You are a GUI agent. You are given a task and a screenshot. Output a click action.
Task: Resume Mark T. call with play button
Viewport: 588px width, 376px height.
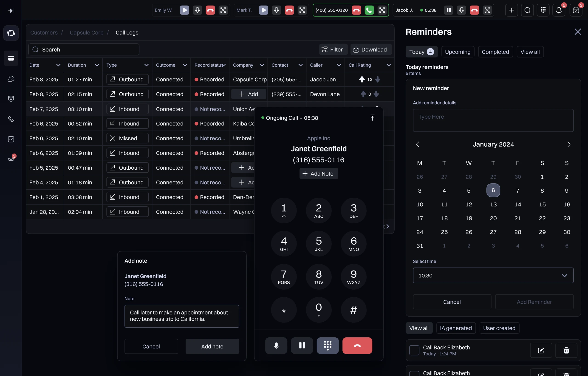click(263, 10)
